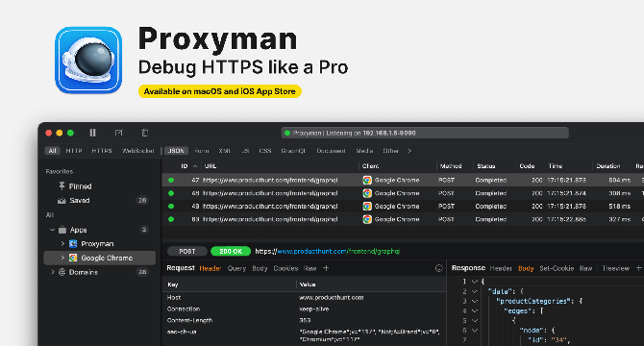
Task: Click the smiley circle icon in the Request panel
Action: coord(438,268)
